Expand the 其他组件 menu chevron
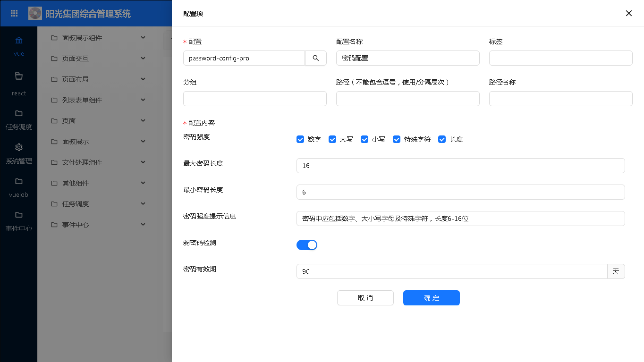 pos(143,183)
